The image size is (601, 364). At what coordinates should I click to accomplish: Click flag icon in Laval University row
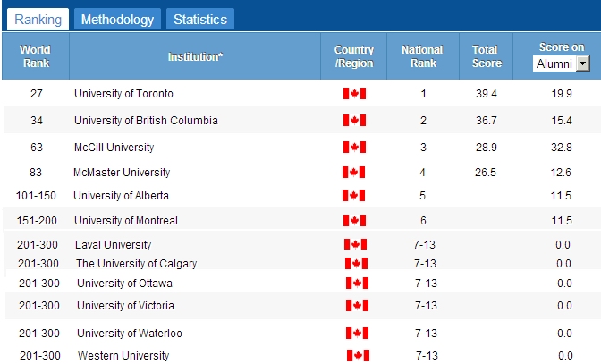click(x=355, y=244)
